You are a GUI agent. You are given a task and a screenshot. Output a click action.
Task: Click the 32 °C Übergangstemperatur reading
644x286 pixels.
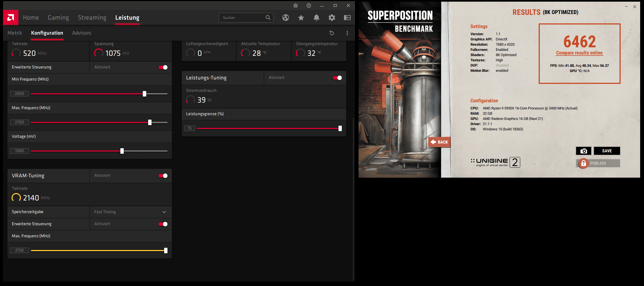coord(314,53)
